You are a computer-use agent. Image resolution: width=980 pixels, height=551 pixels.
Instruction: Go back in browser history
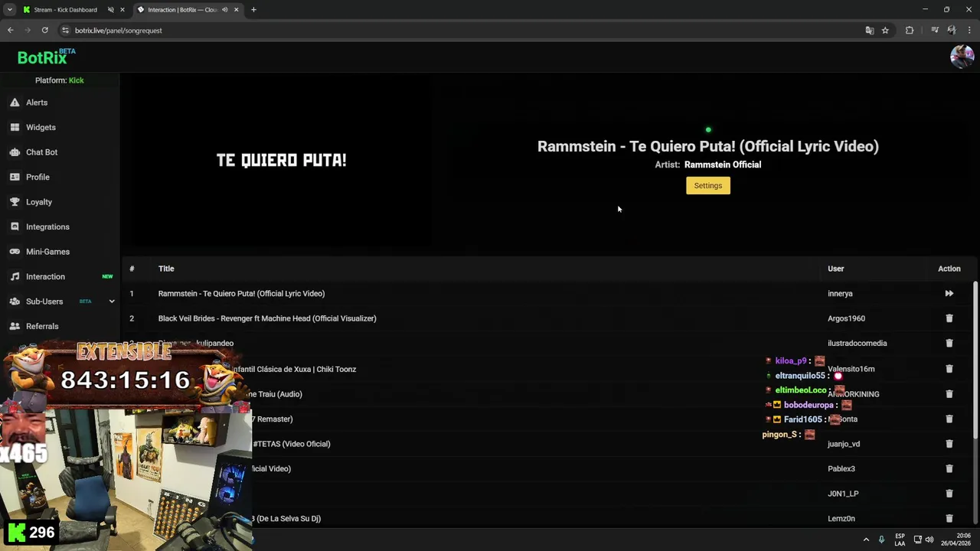[x=10, y=30]
